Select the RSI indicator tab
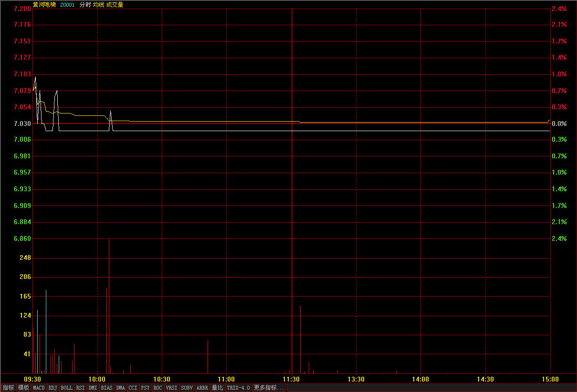This screenshot has height=392, width=577. pos(80,388)
